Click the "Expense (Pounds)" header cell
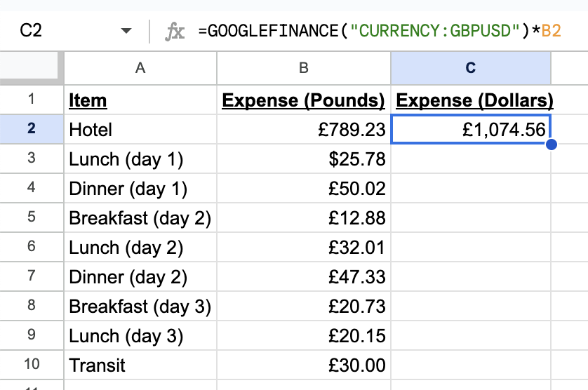This screenshot has width=588, height=390. pos(303,100)
